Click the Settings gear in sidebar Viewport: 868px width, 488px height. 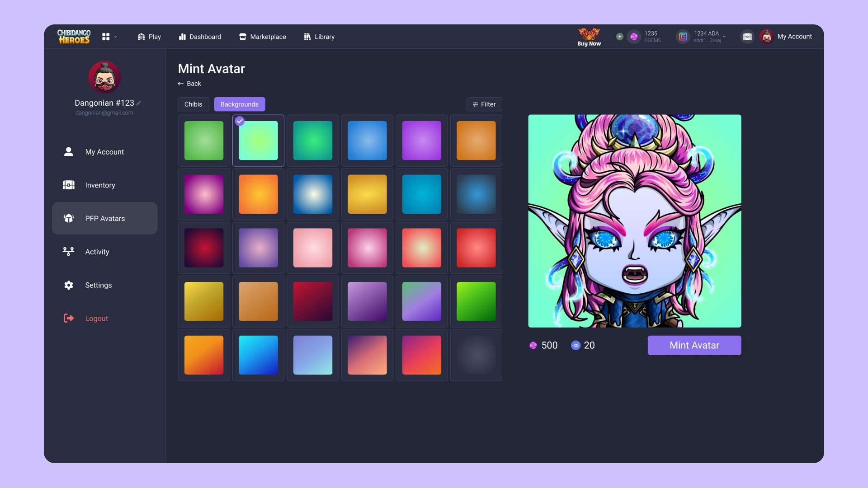(69, 285)
